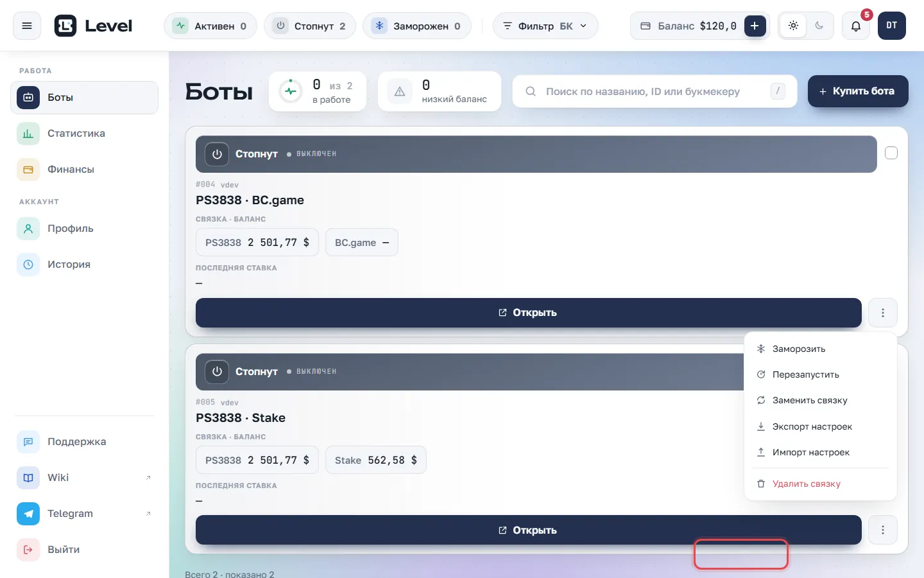Click the power icon on PS3838 · Stake card

[x=217, y=372]
